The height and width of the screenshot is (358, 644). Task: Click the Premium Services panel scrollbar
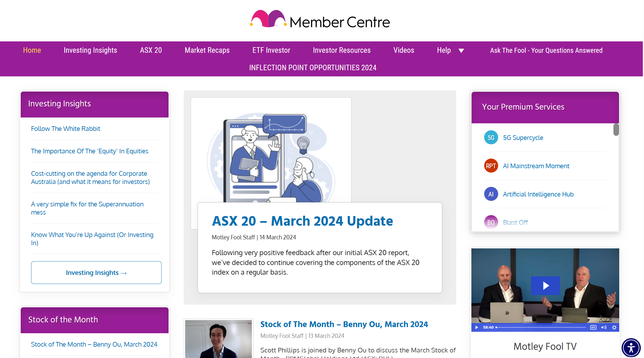point(616,130)
